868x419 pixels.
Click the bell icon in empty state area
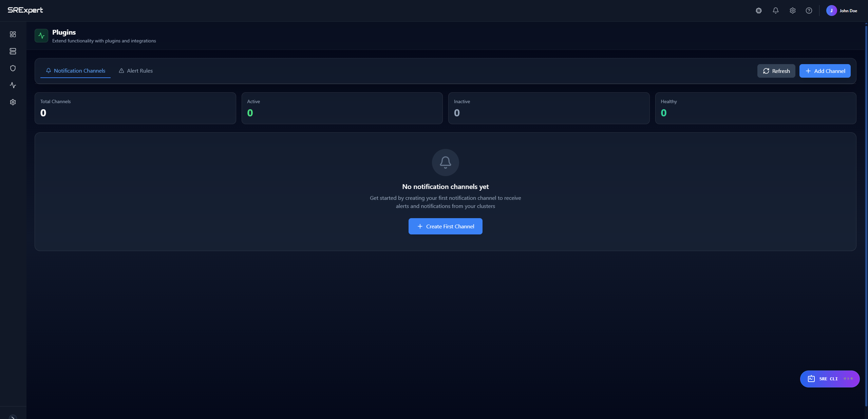445,162
